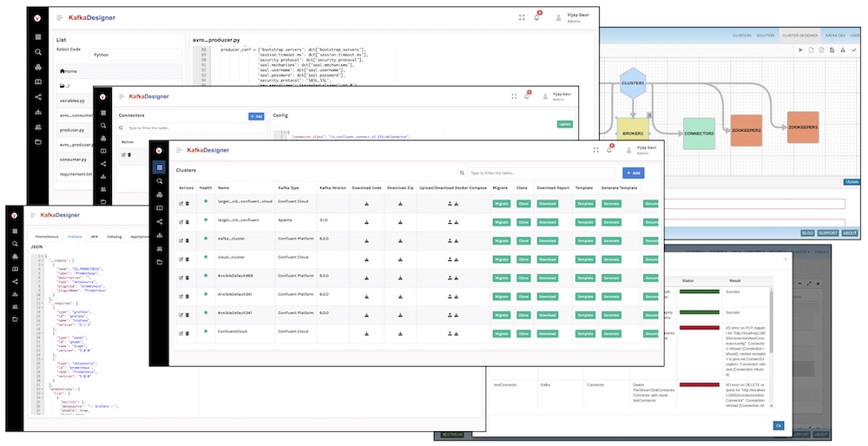Click the Clusters table filter input
This screenshot has width=868, height=446.
tap(541, 173)
